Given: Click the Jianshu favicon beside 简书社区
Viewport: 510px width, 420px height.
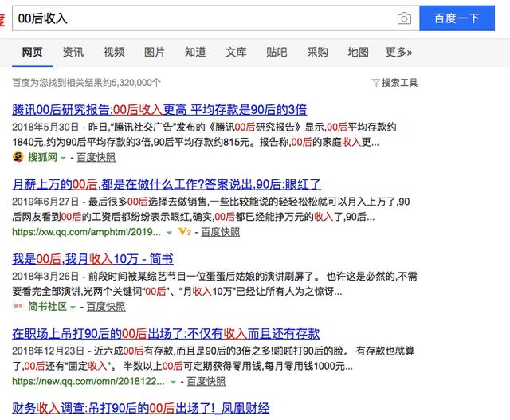Looking at the screenshot, I should pyautogui.click(x=18, y=306).
